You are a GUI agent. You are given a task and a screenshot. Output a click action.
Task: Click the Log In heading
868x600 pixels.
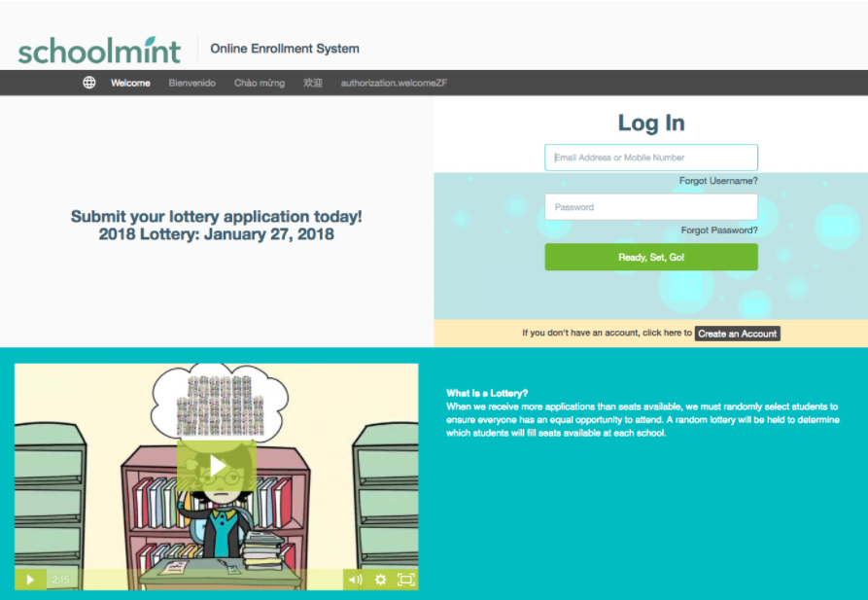(651, 123)
